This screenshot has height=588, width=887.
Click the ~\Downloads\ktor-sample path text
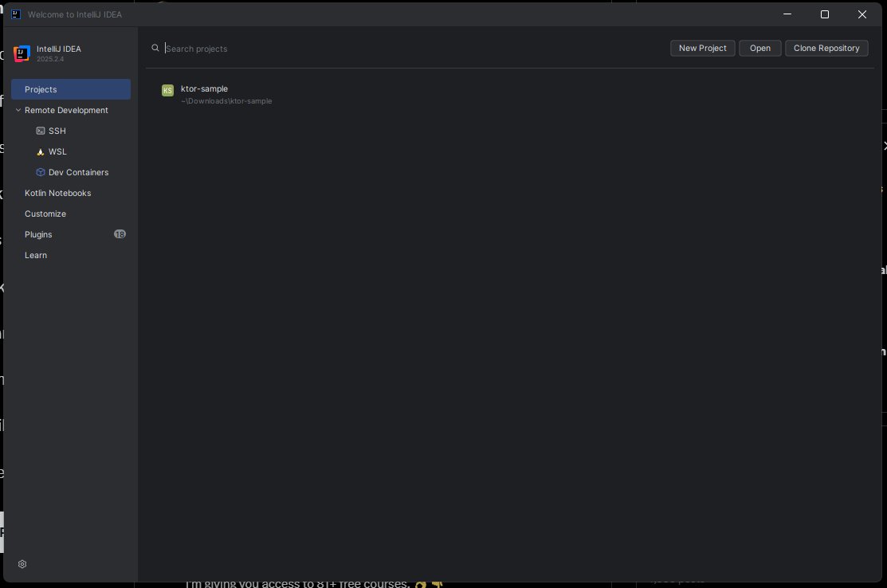[226, 101]
